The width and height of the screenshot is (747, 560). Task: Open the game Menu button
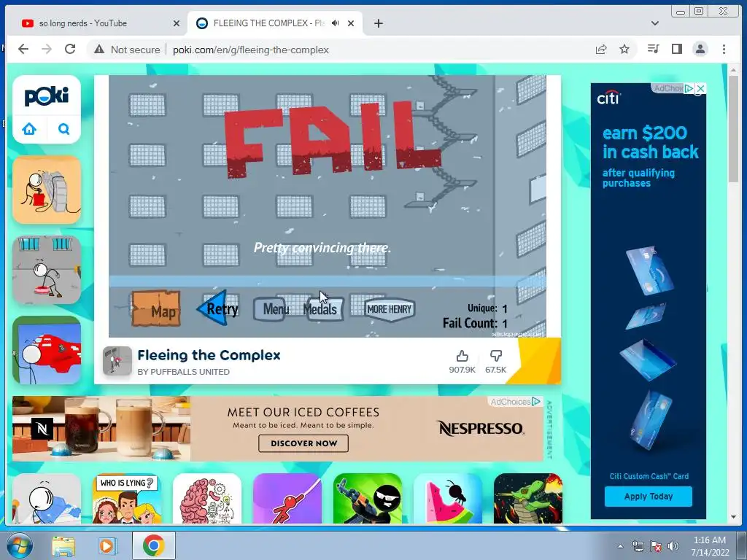pyautogui.click(x=271, y=309)
